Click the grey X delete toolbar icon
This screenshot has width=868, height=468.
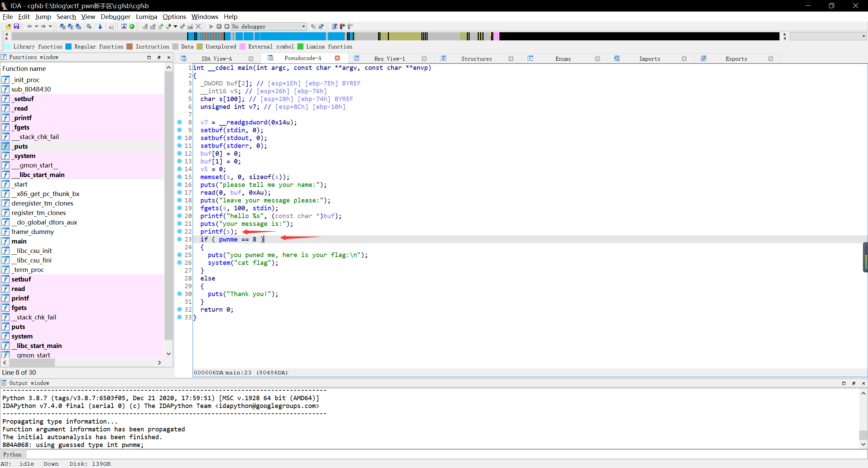click(x=198, y=26)
